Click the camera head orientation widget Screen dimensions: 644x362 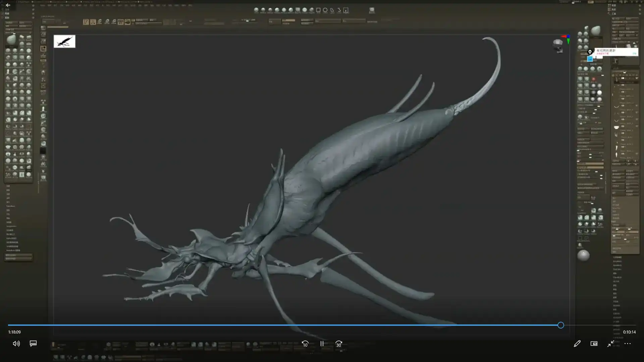point(557,46)
